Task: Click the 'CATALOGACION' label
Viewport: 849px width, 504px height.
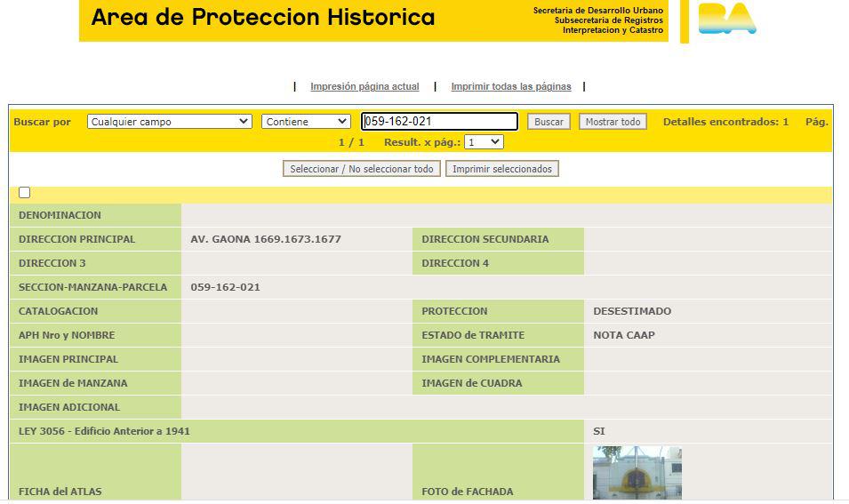Action: 58,311
